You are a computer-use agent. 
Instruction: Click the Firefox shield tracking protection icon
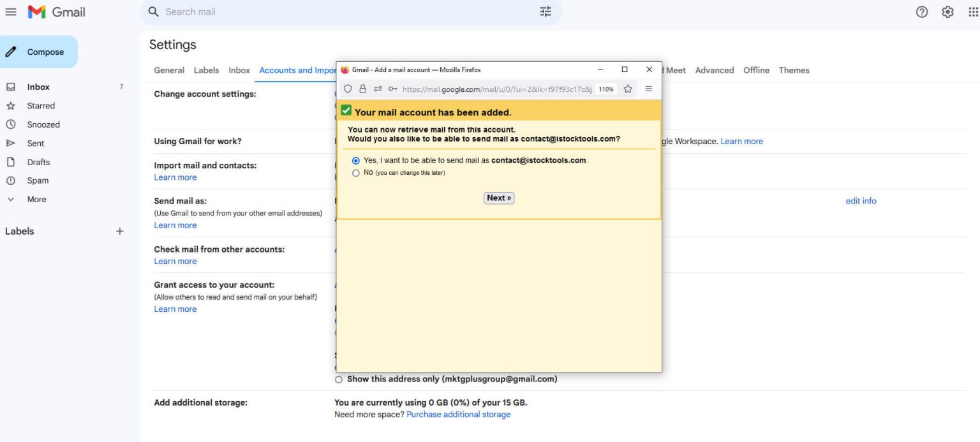coord(348,89)
